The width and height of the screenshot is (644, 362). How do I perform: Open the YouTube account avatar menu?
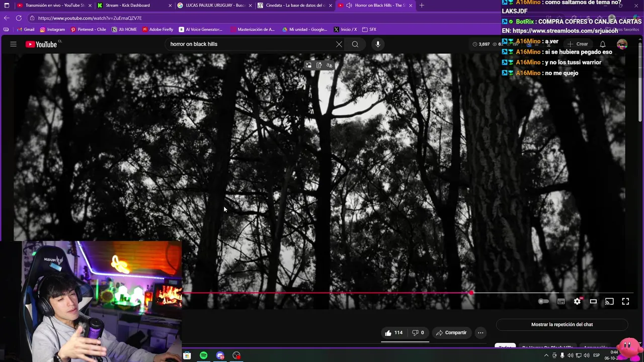tap(622, 44)
